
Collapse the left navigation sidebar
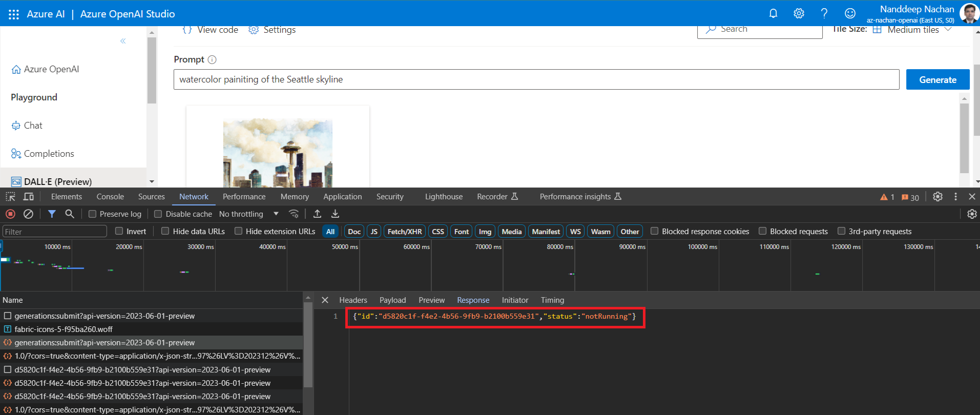click(x=123, y=41)
